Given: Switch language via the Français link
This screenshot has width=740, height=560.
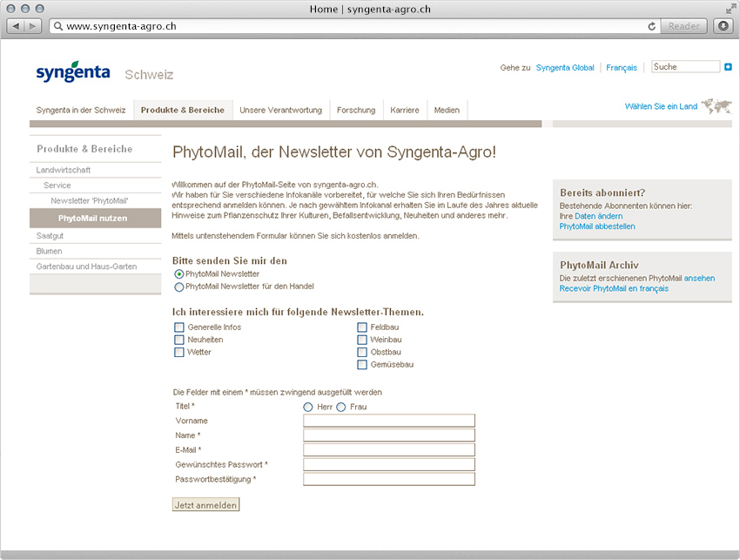Looking at the screenshot, I should [x=622, y=68].
